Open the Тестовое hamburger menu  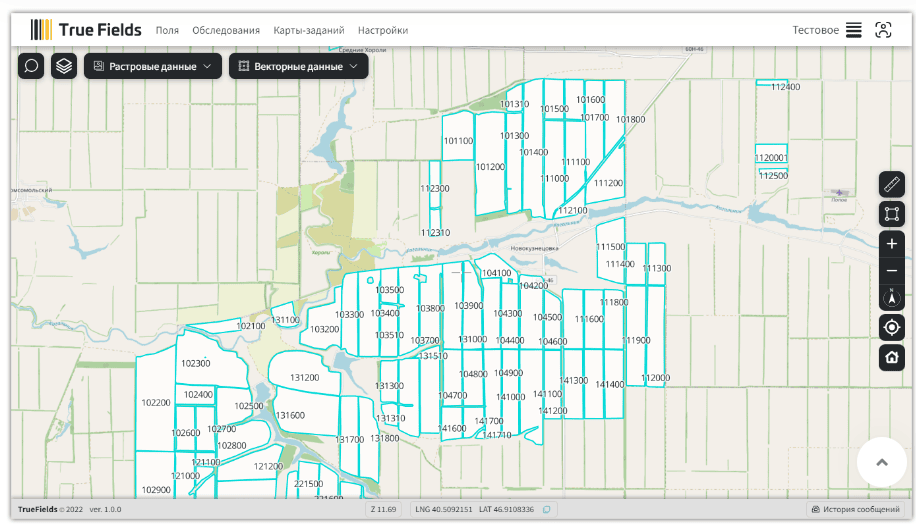point(853,30)
